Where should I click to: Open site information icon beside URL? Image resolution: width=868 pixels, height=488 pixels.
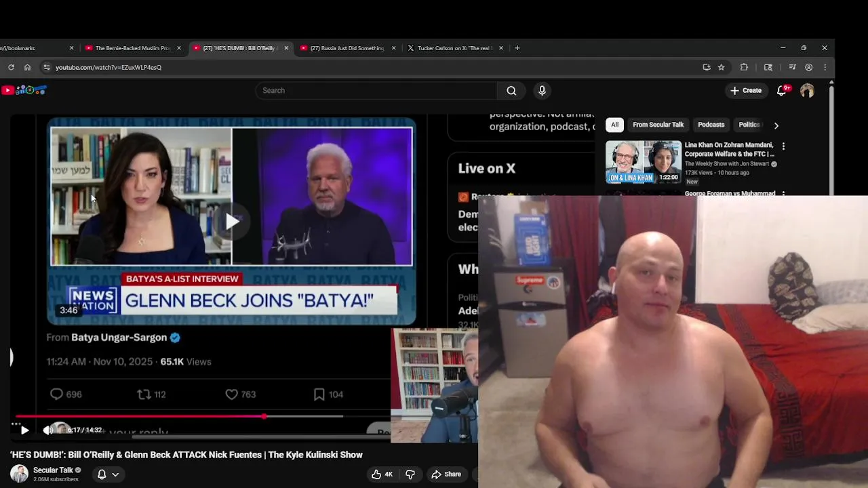tap(46, 67)
